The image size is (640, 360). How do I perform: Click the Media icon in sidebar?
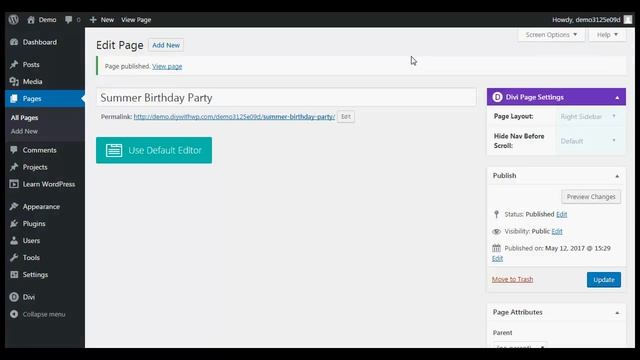click(x=14, y=82)
